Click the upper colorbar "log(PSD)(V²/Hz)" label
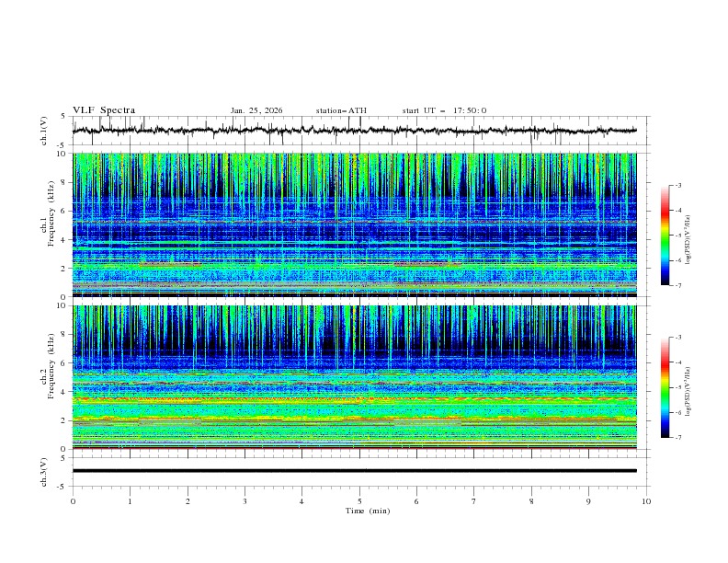 [688, 240]
